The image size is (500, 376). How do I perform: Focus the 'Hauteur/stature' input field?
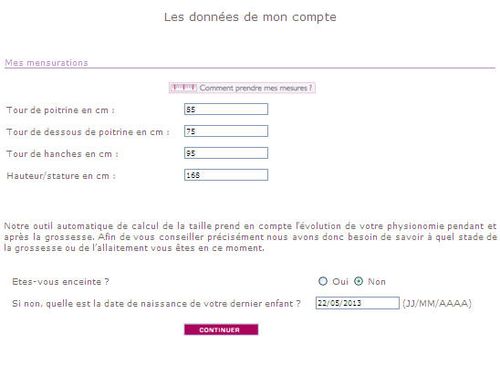click(226, 175)
